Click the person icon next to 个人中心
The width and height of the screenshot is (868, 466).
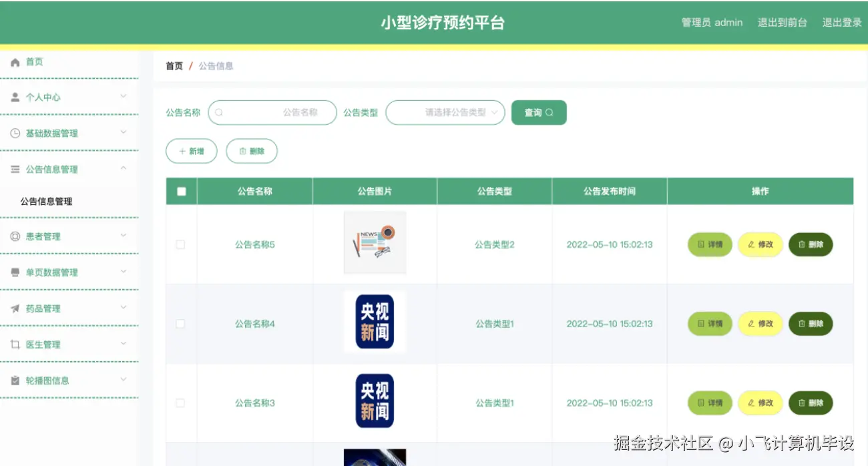pos(15,97)
